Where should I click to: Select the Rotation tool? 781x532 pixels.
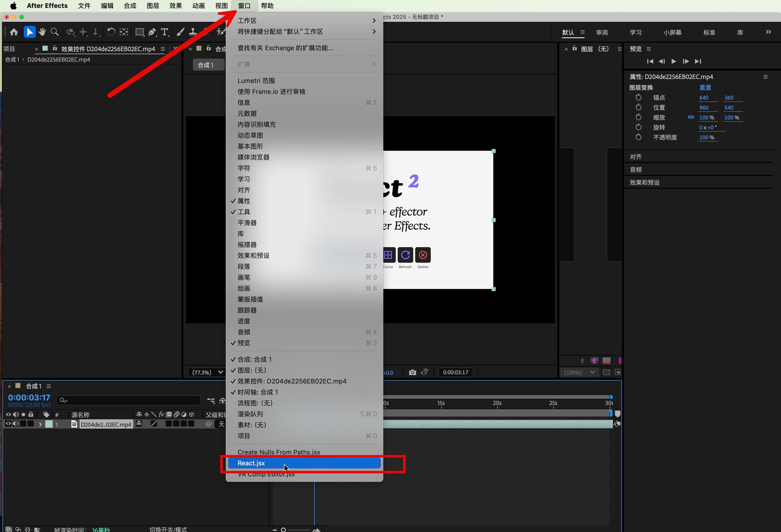pos(111,32)
